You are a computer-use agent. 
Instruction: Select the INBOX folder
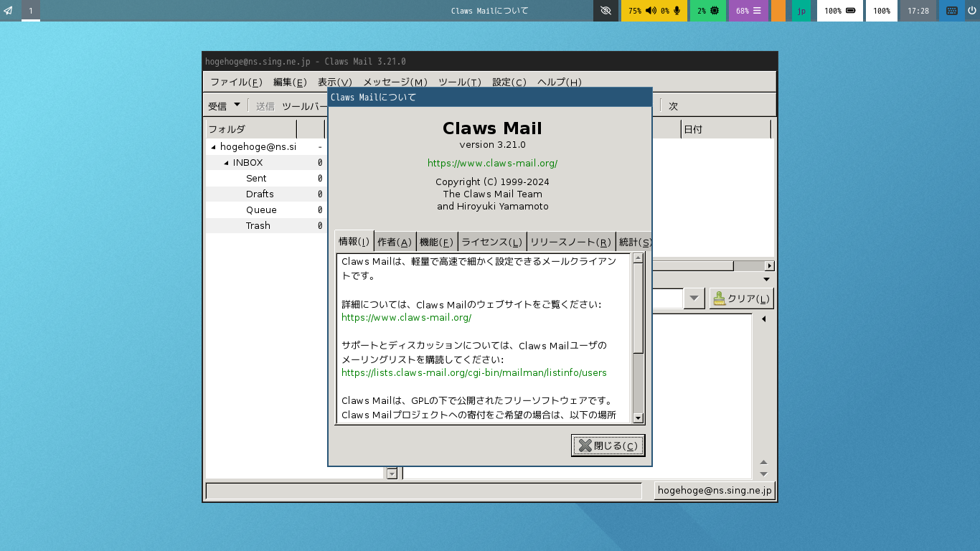click(248, 163)
